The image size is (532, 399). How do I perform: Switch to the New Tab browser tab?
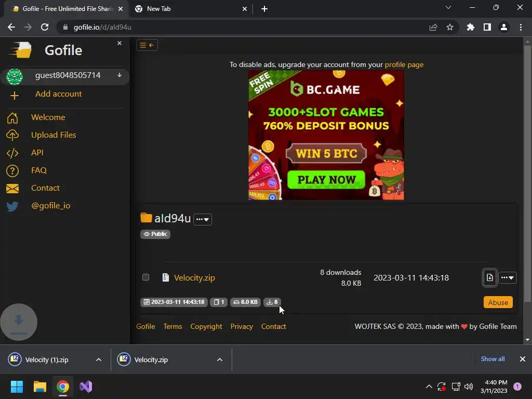(x=191, y=9)
